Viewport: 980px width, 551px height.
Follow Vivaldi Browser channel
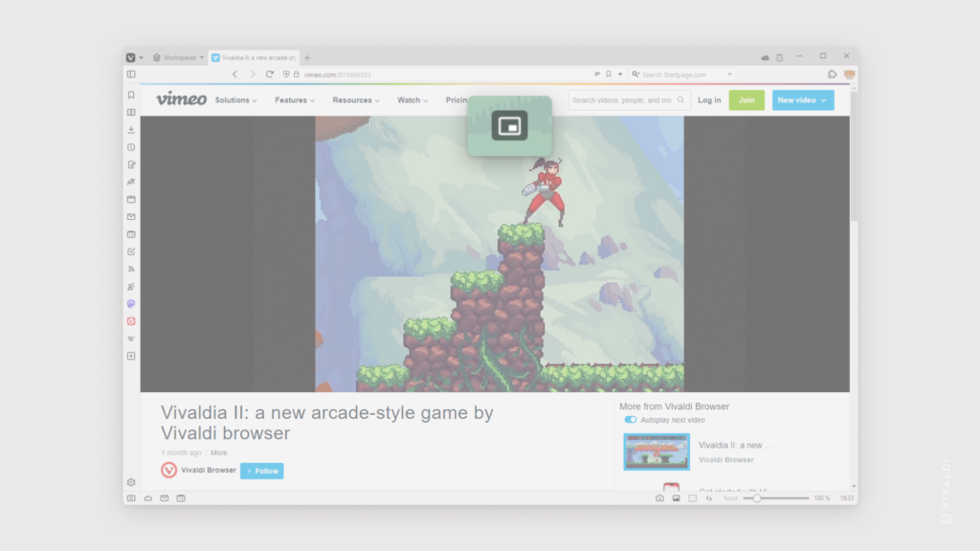point(262,471)
